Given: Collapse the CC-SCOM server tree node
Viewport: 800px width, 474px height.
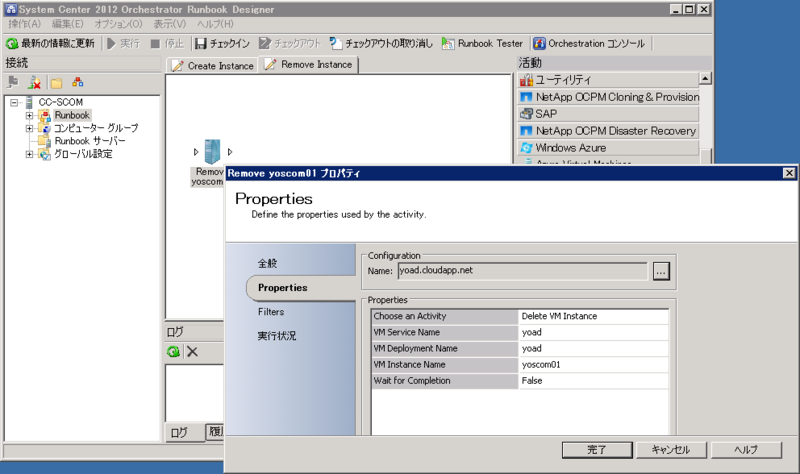Looking at the screenshot, I should (x=14, y=103).
